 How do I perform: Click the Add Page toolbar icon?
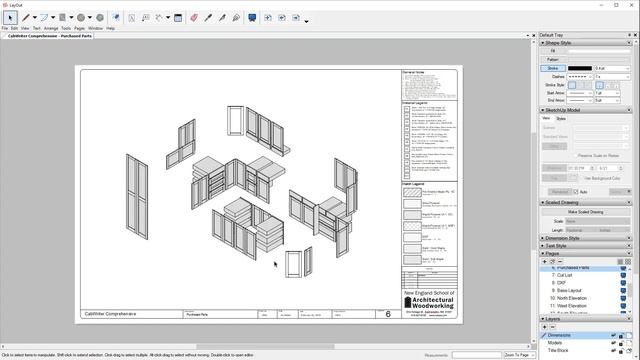(x=268, y=18)
